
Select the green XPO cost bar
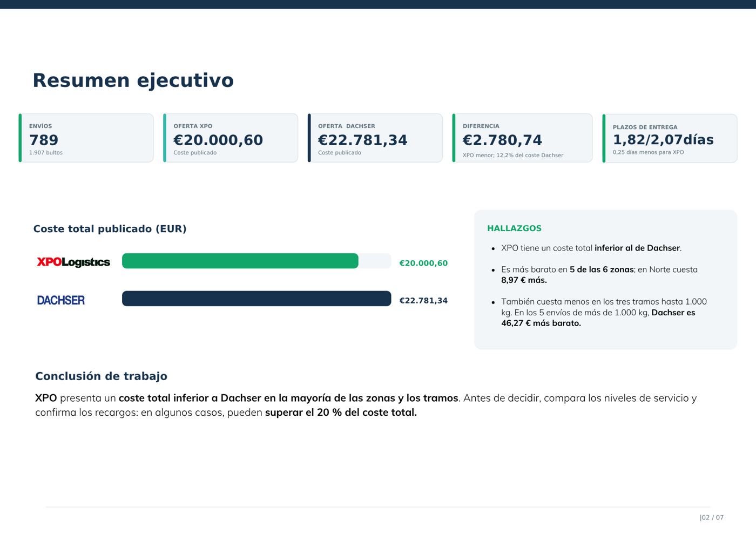240,261
